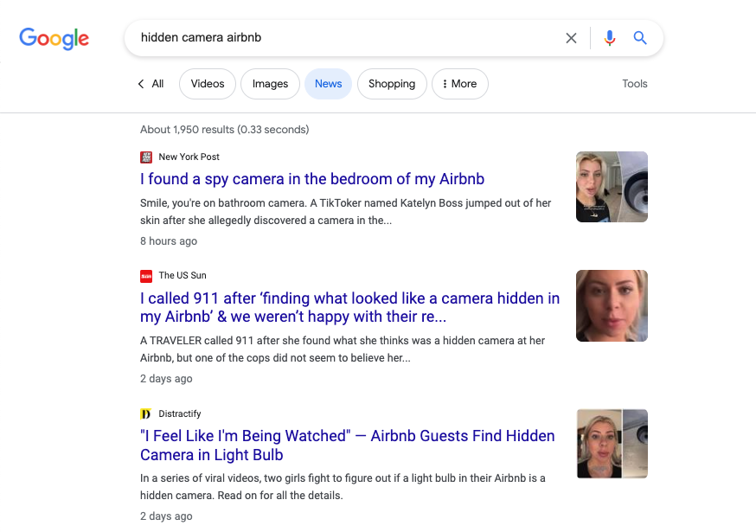
Task: Open the Tools options
Action: (x=635, y=84)
